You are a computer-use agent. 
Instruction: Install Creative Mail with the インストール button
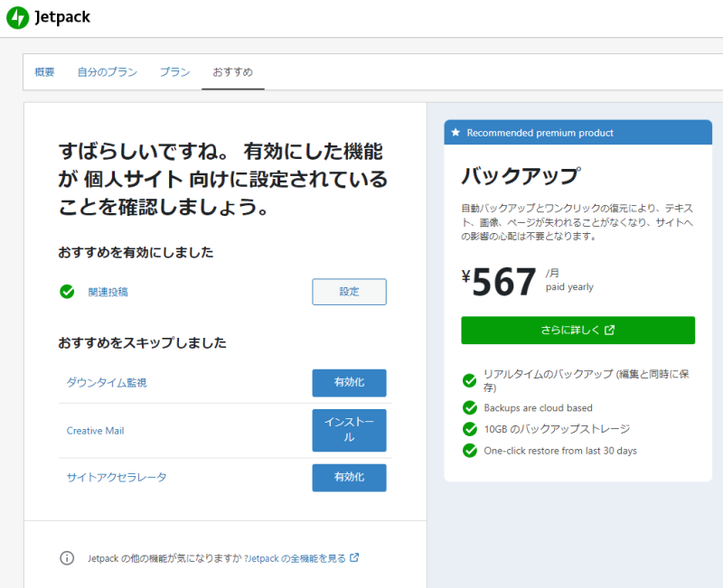point(349,431)
